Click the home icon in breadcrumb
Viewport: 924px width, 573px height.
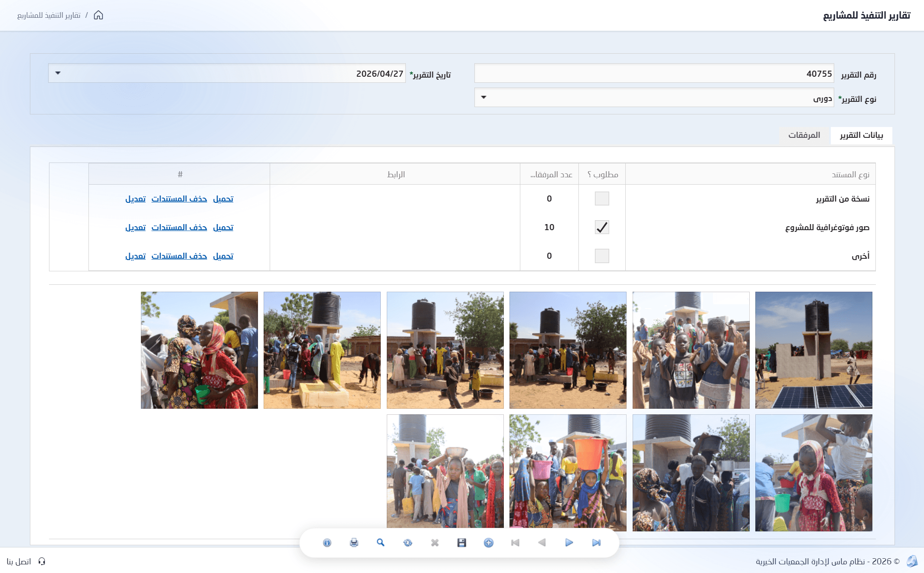(x=98, y=15)
